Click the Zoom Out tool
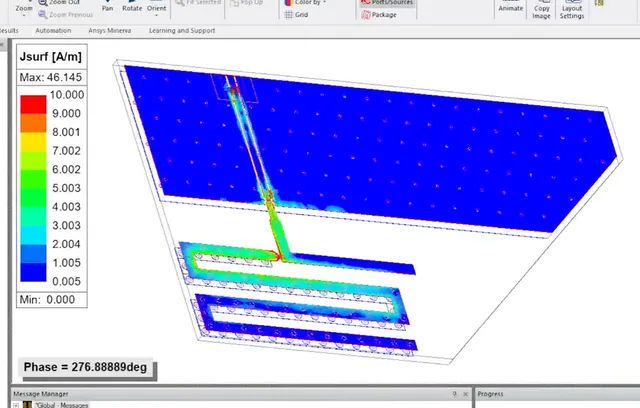 [x=59, y=2]
